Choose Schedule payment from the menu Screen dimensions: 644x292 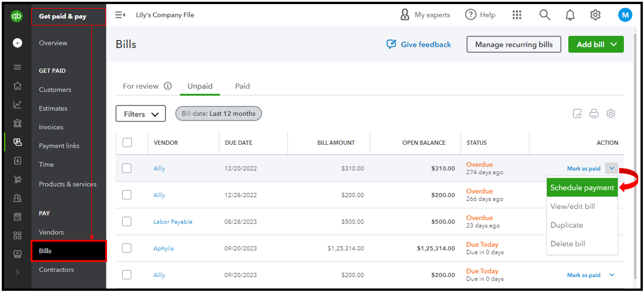(582, 188)
